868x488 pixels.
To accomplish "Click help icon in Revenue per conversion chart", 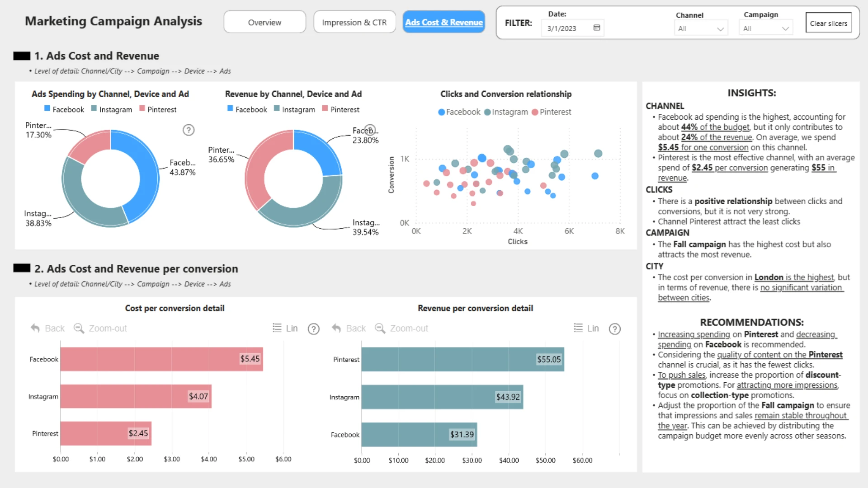I will coord(615,329).
